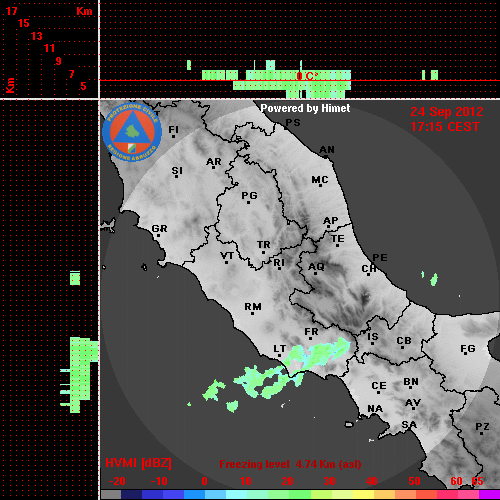500x500 pixels.
Task: Click the PG city label on map
Action: [249, 195]
